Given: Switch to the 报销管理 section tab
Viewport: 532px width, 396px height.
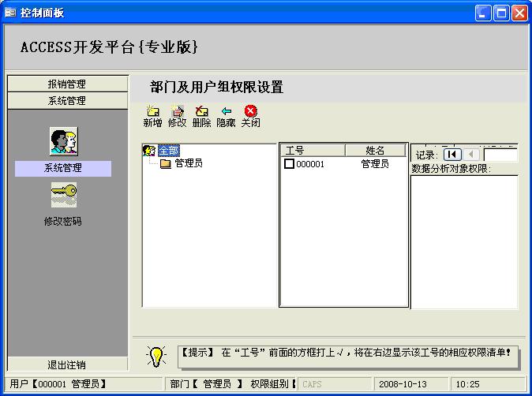Looking at the screenshot, I should pyautogui.click(x=67, y=84).
